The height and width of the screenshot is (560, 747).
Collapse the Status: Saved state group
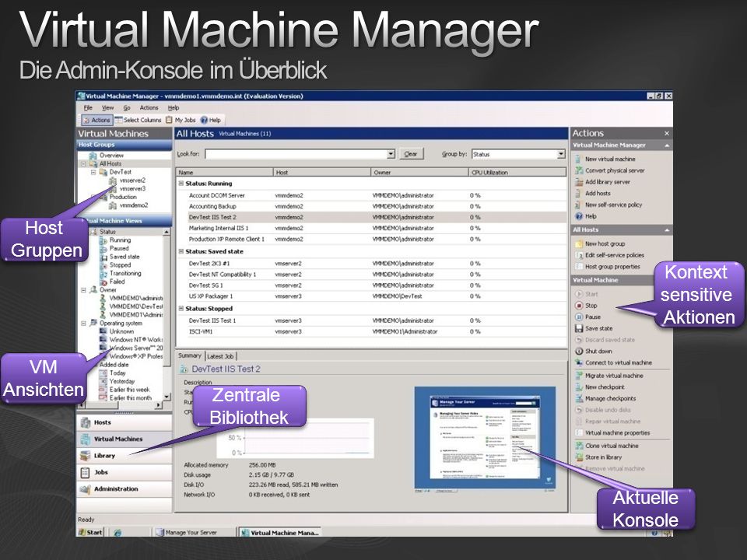tap(181, 251)
